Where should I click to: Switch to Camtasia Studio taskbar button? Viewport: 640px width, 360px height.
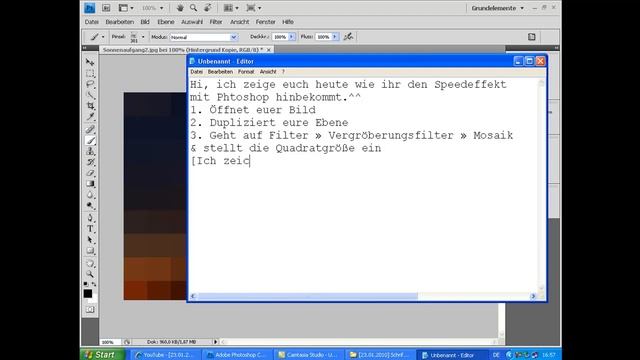click(x=309, y=355)
